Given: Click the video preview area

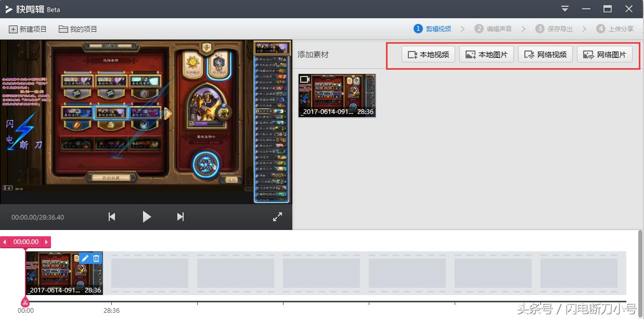Looking at the screenshot, I should (x=146, y=122).
